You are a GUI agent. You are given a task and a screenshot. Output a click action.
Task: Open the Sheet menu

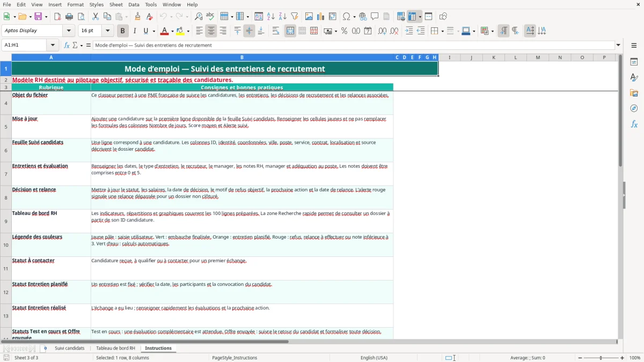[116, 4]
